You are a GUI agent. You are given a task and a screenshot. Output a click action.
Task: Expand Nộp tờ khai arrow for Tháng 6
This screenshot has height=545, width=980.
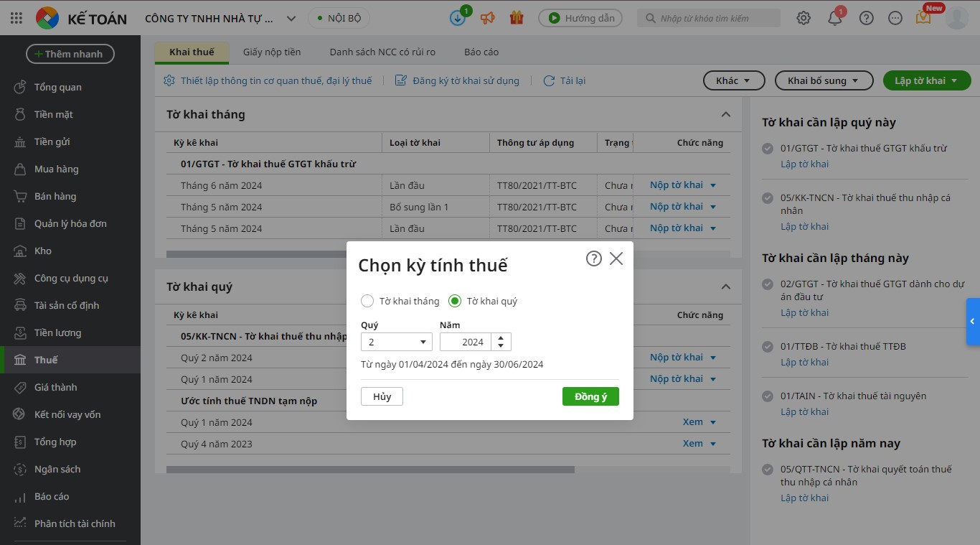[x=713, y=185]
